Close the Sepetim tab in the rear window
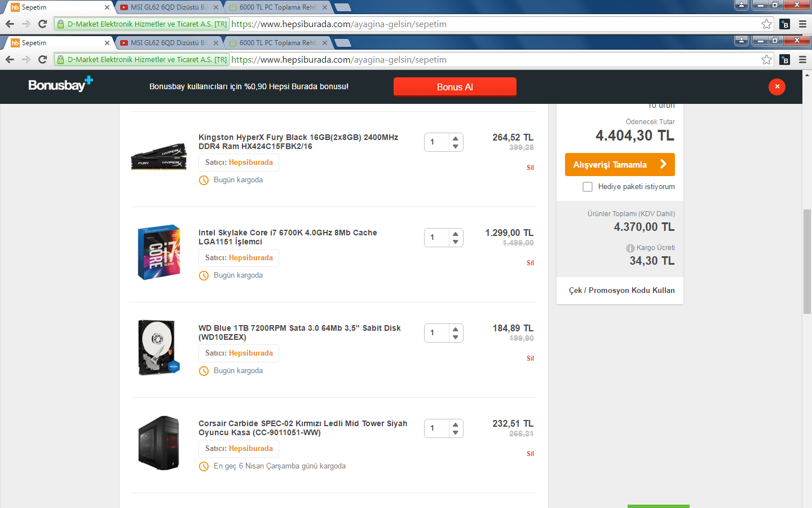Image resolution: width=812 pixels, height=508 pixels. (107, 7)
